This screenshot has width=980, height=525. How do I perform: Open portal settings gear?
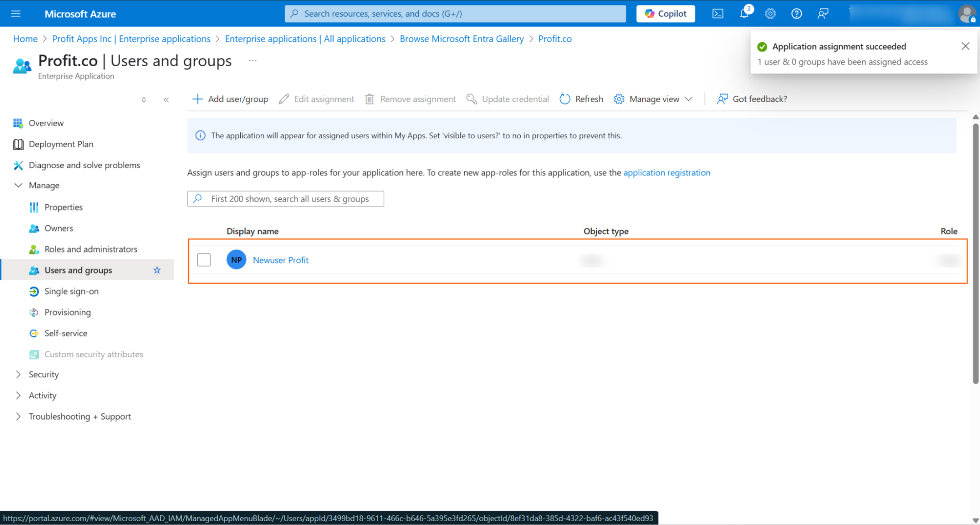(770, 14)
